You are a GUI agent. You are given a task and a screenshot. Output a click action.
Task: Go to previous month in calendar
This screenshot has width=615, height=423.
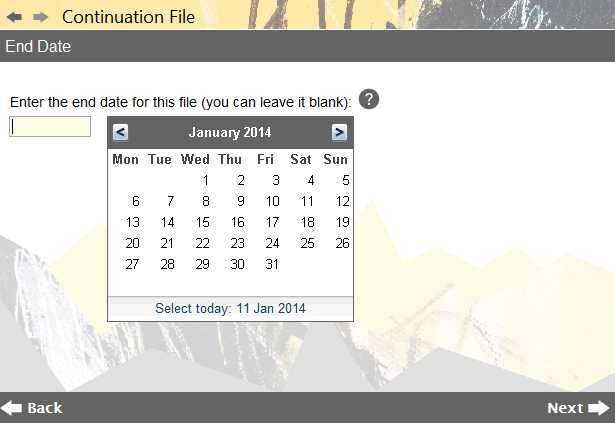pyautogui.click(x=120, y=132)
